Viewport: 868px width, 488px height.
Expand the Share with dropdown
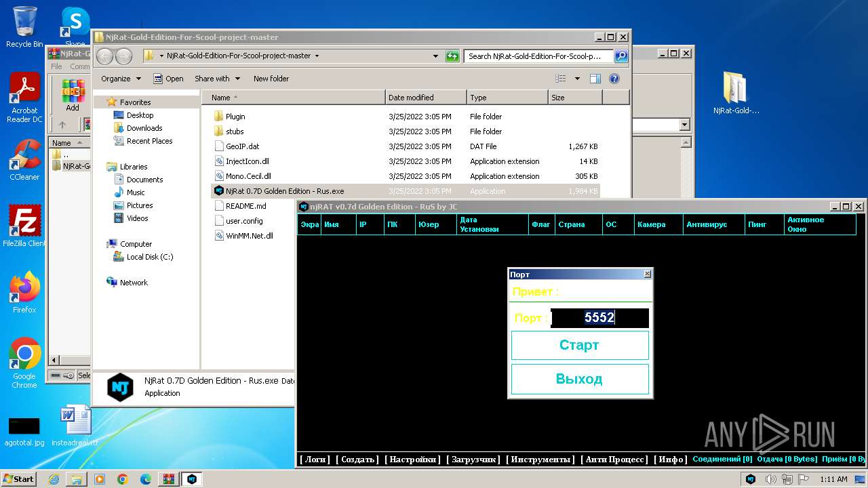tap(217, 79)
